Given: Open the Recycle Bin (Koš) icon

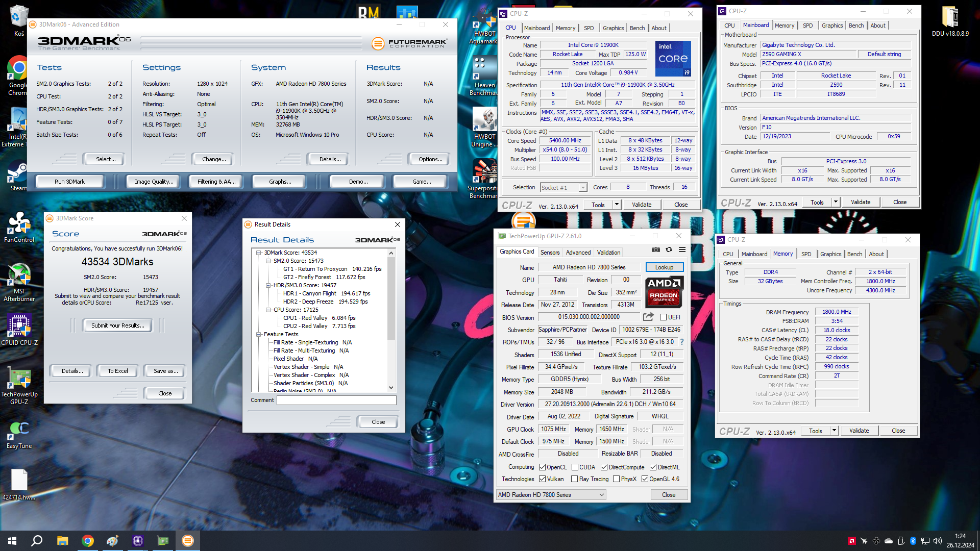Looking at the screenshot, I should coord(19,20).
